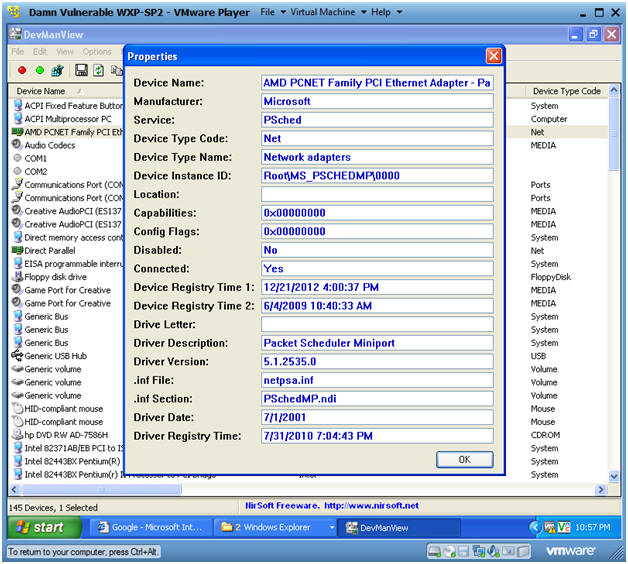Click the vertical scrollbar down arrow
Image resolution: width=628 pixels, height=564 pixels.
pos(613,476)
